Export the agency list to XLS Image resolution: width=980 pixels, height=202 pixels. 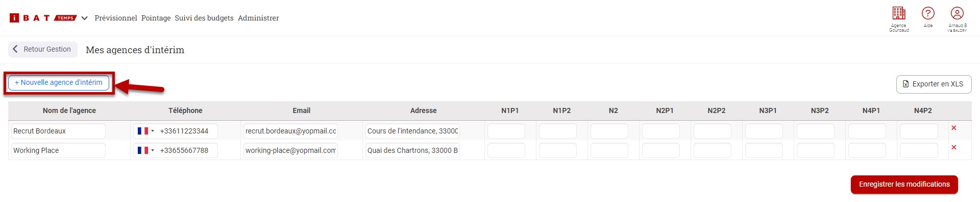coord(934,84)
